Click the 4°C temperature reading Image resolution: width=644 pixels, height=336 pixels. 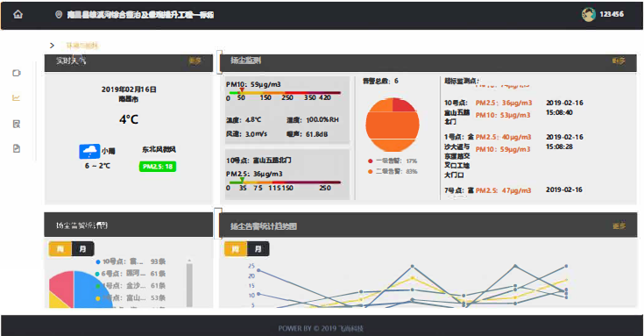129,119
